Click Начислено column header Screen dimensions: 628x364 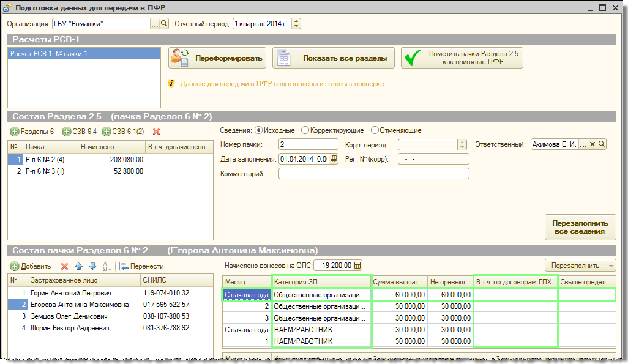coord(112,147)
